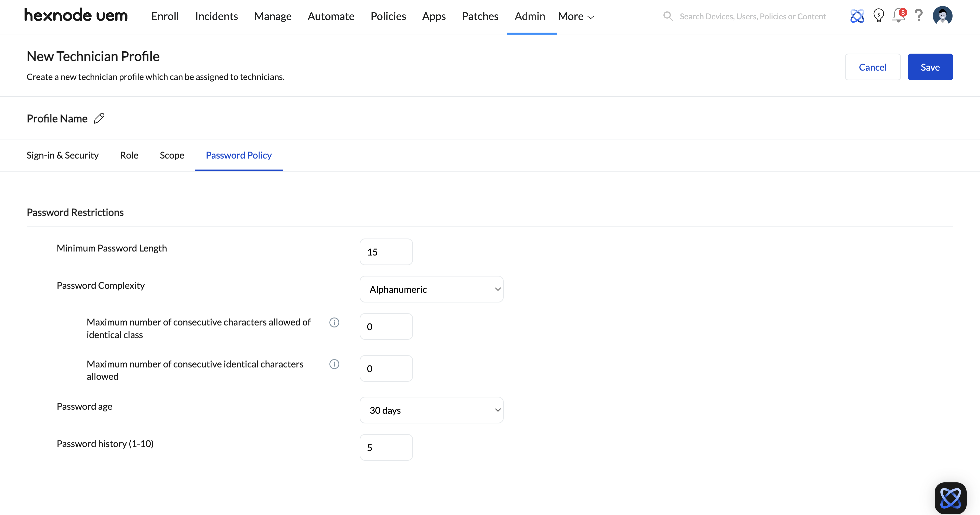Click the Hexnode UEM logo
The width and height of the screenshot is (980, 515).
click(x=76, y=15)
